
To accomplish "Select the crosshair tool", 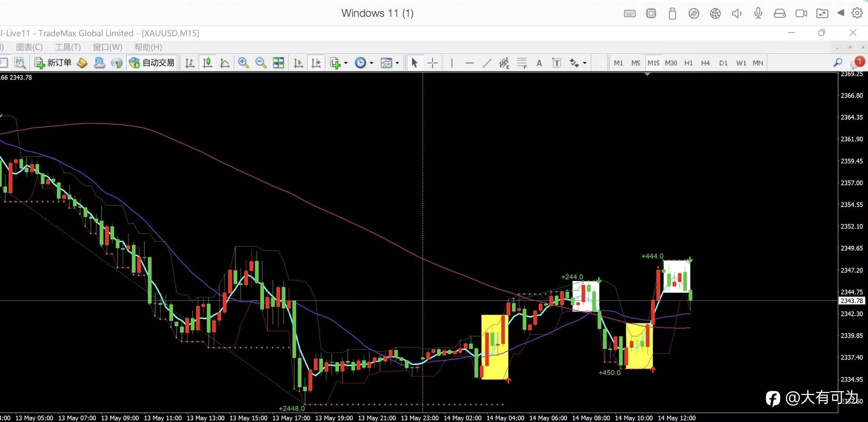I will [432, 63].
